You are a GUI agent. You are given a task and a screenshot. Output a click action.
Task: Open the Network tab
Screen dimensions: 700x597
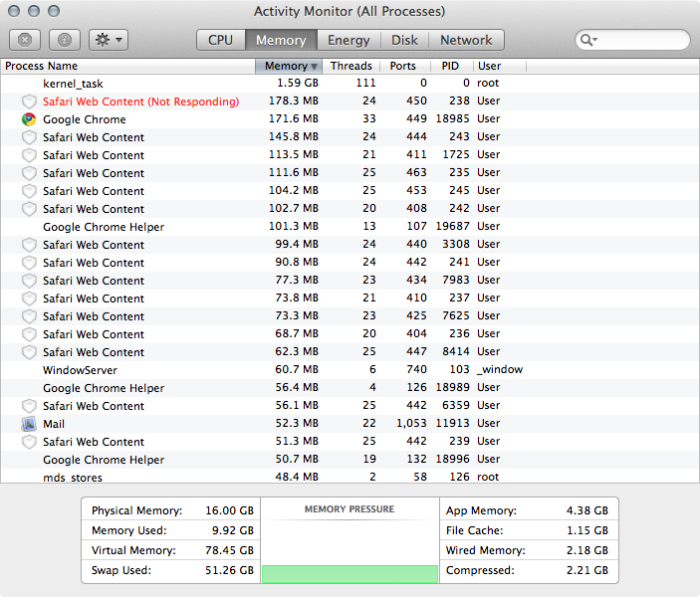pyautogui.click(x=466, y=40)
